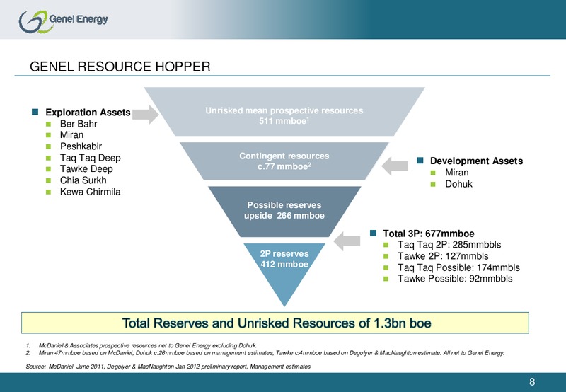The height and width of the screenshot is (392, 566).
Task: Click the slide page number 8
Action: pos(532,382)
